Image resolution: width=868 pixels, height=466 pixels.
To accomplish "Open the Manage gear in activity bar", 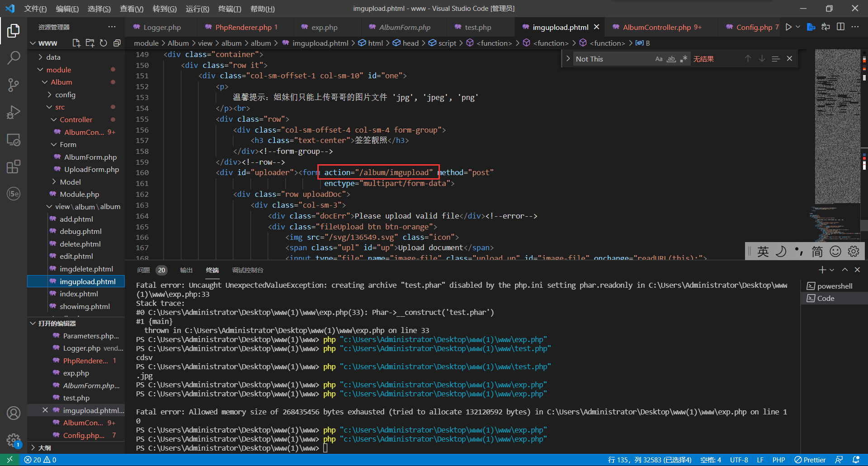I will tap(14, 440).
